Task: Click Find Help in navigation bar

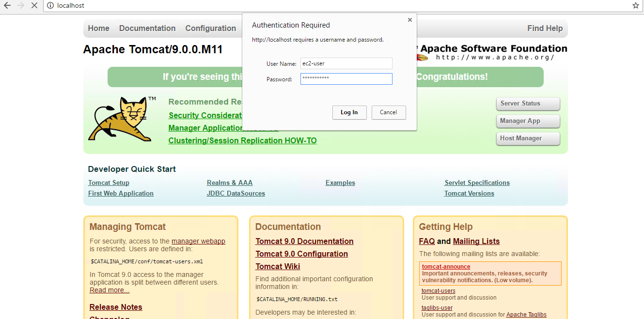Action: 545,29
